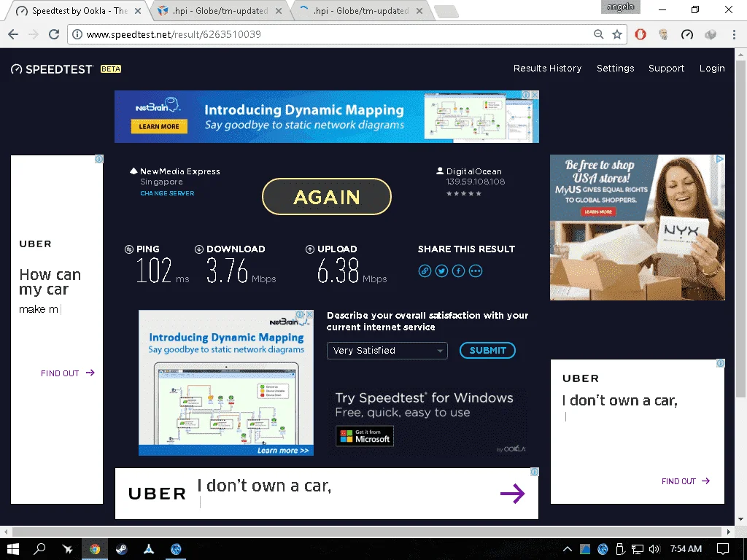This screenshot has height=560, width=747.
Task: Bookmark this page with the star icon
Action: (617, 34)
